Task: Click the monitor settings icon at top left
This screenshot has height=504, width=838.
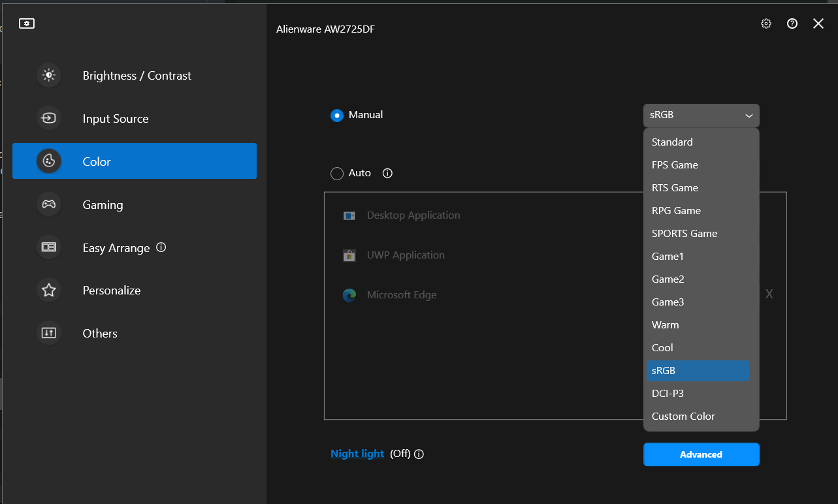Action: tap(27, 24)
